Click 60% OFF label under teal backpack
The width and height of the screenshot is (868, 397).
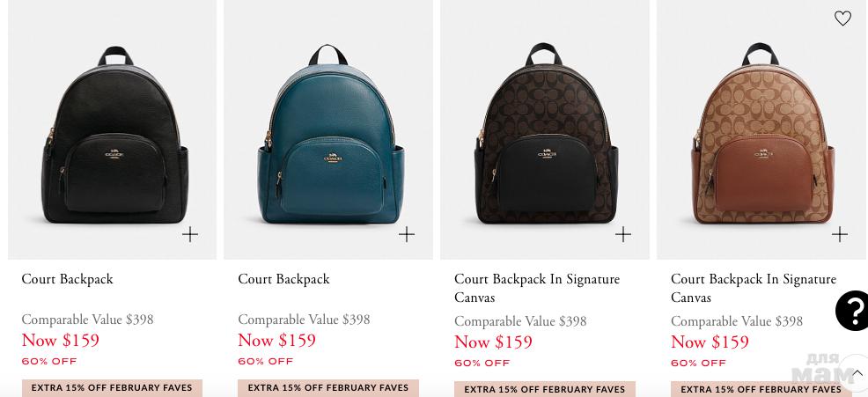[266, 361]
